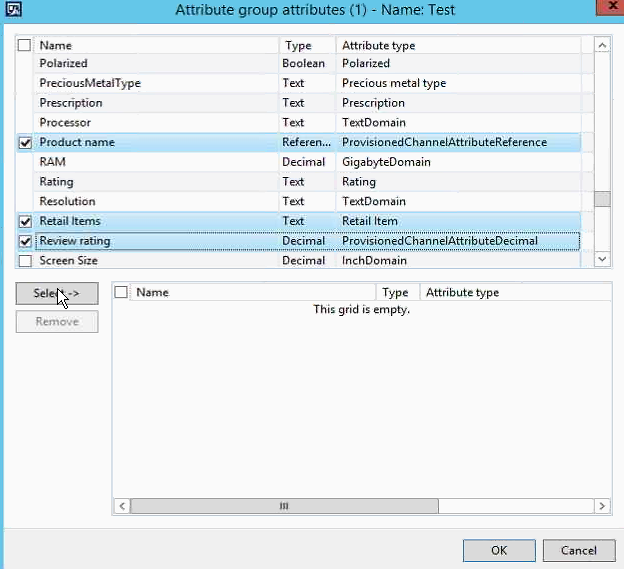The width and height of the screenshot is (624, 569).
Task: Select the Retail Items row text
Action: pos(70,221)
